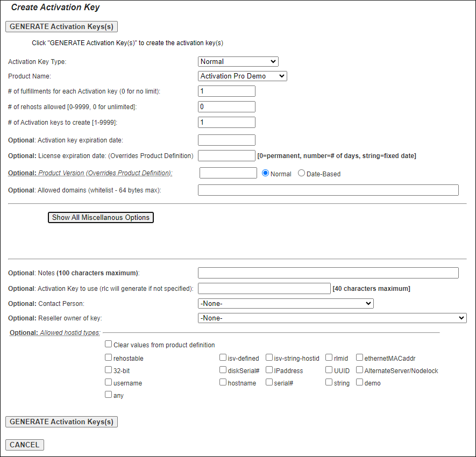Screen dimensions: 476x457
Task: Open the Contact Person dropdown
Action: tap(286, 303)
